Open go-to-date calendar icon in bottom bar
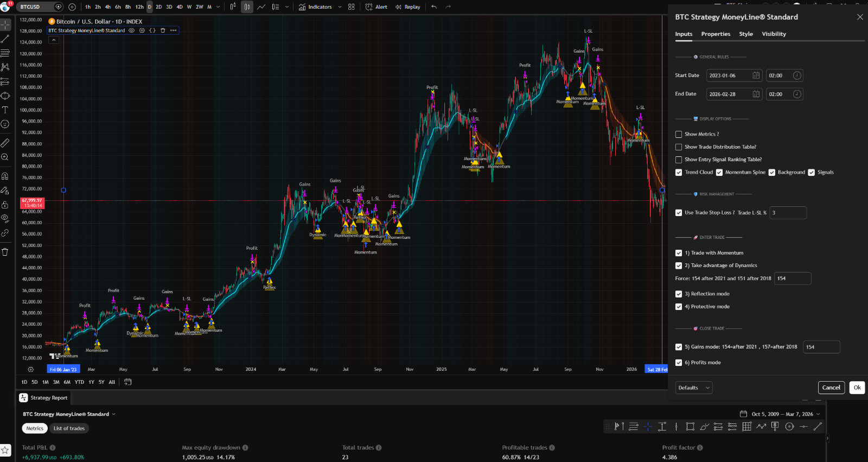The image size is (868, 462). pos(128,382)
